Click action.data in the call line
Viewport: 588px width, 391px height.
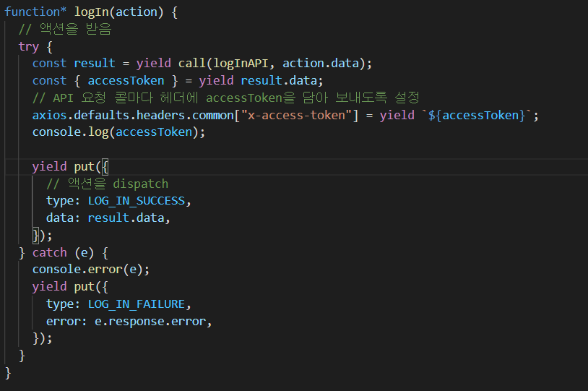[x=321, y=64]
